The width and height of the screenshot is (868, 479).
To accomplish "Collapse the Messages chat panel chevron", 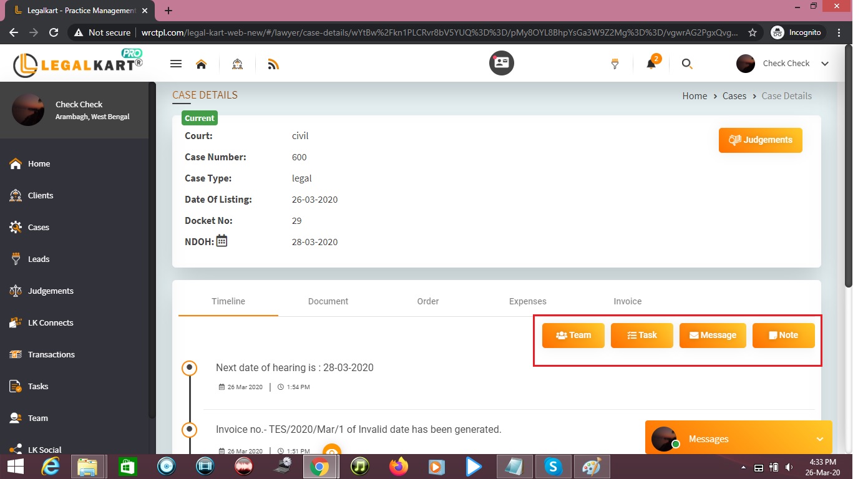I will point(819,439).
